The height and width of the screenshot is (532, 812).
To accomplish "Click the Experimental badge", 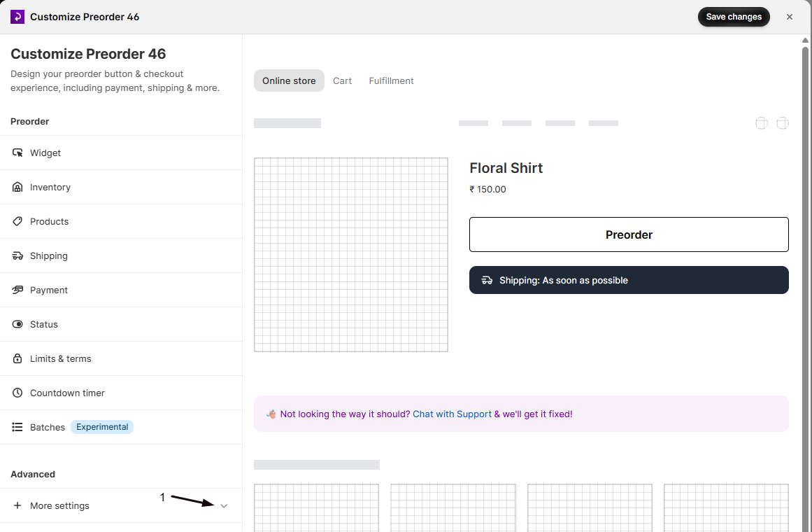I will pyautogui.click(x=102, y=427).
